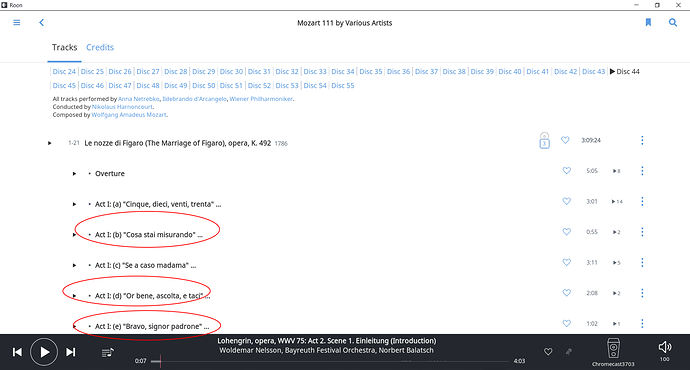Click the bookmark icon in the header
The height and width of the screenshot is (370, 690).
(x=648, y=22)
